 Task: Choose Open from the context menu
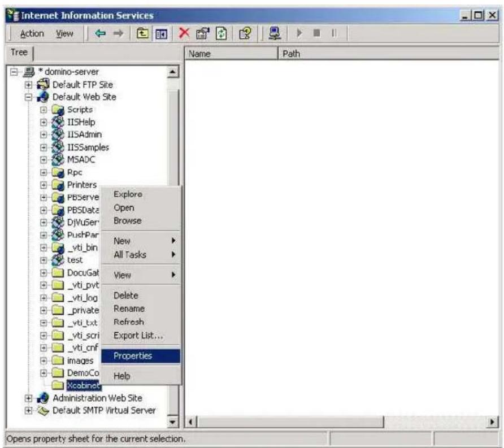pos(141,207)
